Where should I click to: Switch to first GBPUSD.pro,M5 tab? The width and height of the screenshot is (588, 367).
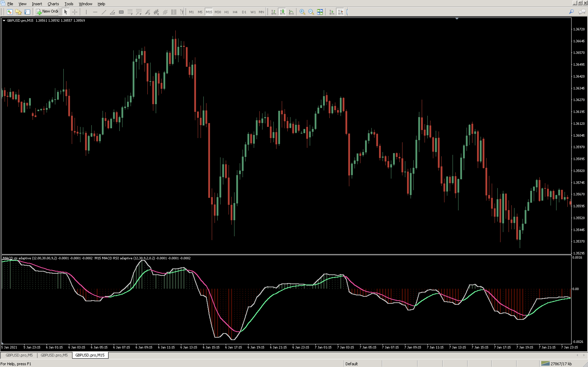(19, 355)
